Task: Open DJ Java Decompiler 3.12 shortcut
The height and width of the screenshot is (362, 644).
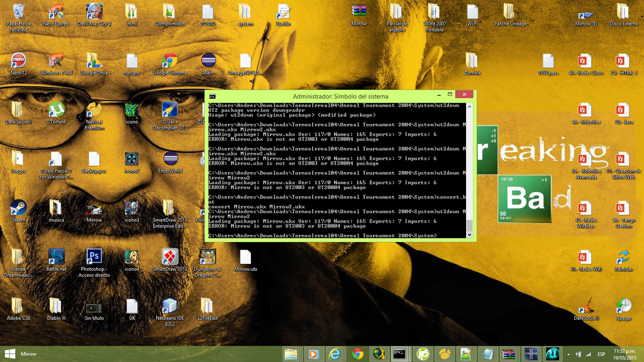Action: point(170,110)
